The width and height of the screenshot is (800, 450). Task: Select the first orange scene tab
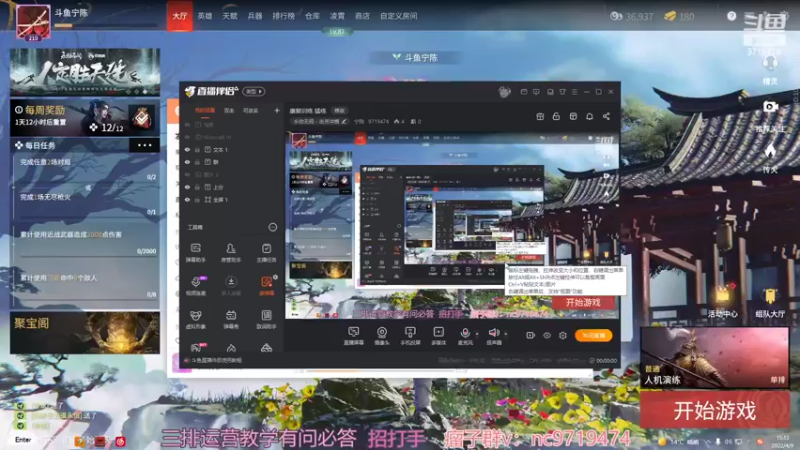[205, 110]
